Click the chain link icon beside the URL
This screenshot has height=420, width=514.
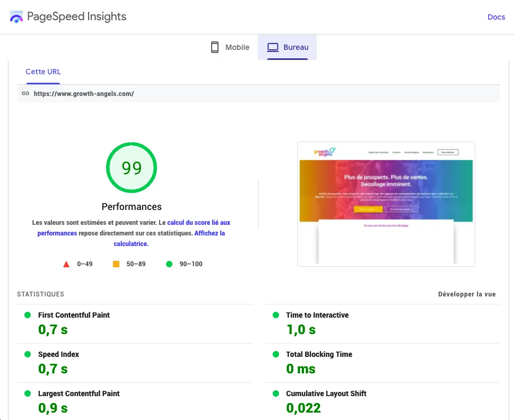(25, 93)
